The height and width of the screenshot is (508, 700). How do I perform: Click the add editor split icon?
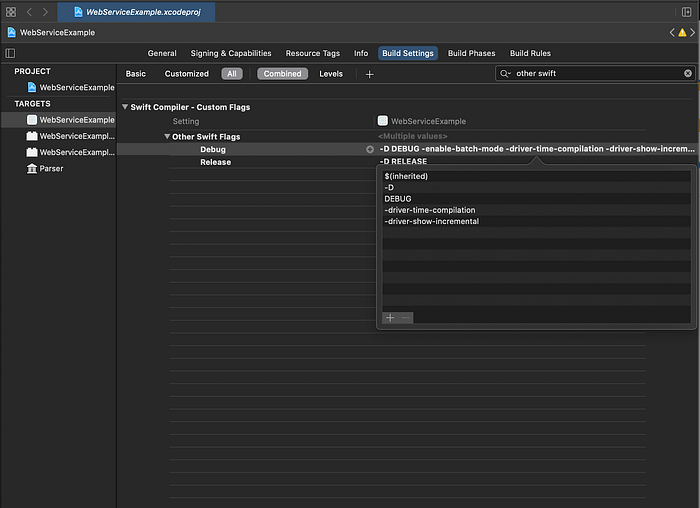[686, 12]
